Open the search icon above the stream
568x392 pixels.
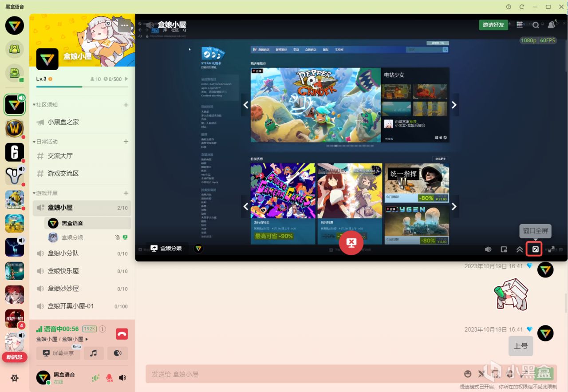(536, 25)
